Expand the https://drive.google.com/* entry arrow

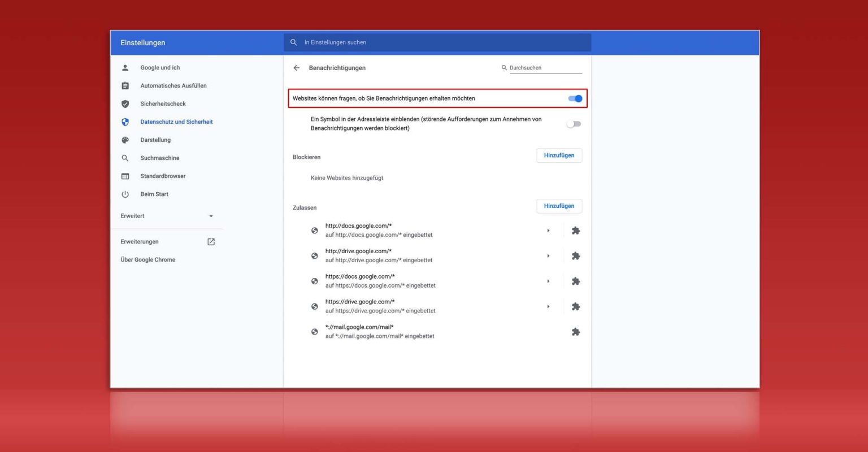pyautogui.click(x=548, y=306)
